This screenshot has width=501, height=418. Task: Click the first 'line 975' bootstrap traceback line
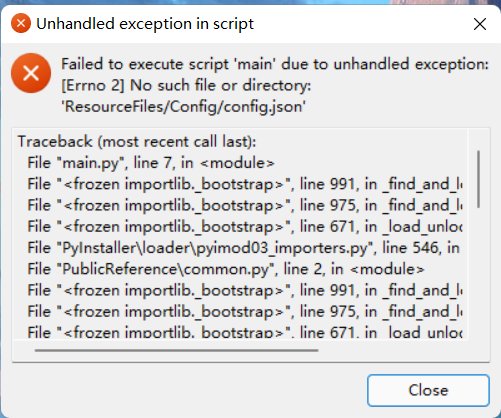[x=245, y=205]
